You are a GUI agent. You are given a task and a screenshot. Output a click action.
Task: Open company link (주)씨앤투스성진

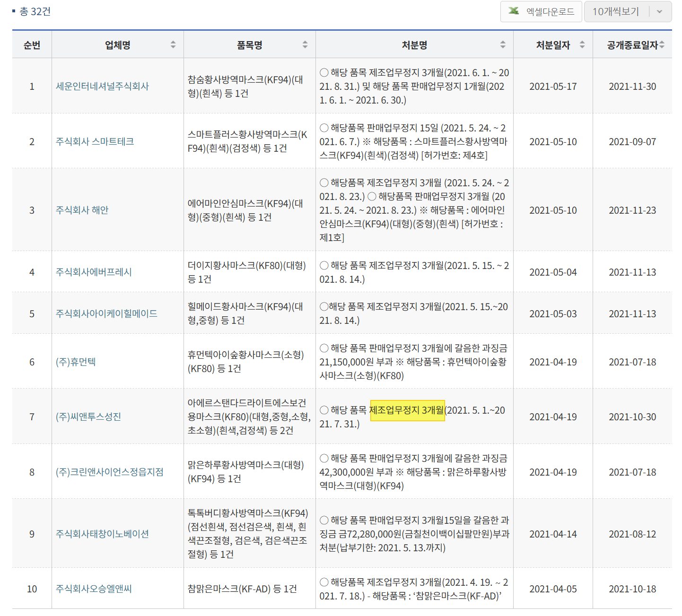point(88,417)
